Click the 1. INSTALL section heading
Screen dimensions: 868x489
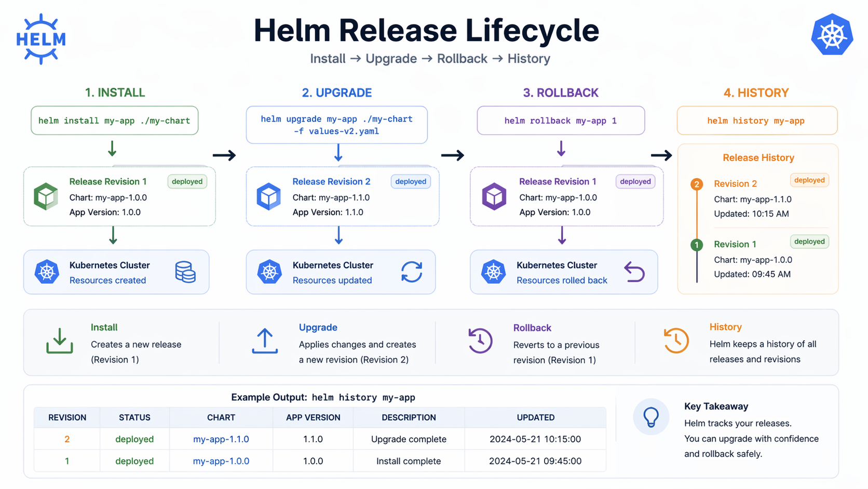115,92
